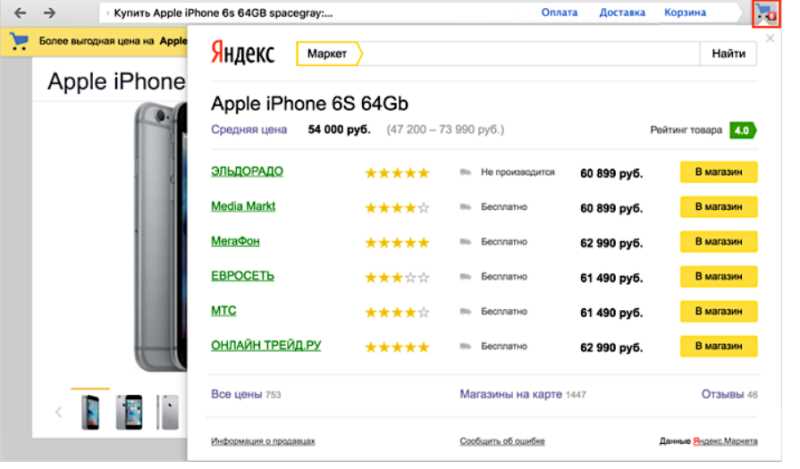Click the delivery truck icon in ОНЛАЙН ТРЕЙД.РУ row
This screenshot has height=469, width=800.
[465, 346]
